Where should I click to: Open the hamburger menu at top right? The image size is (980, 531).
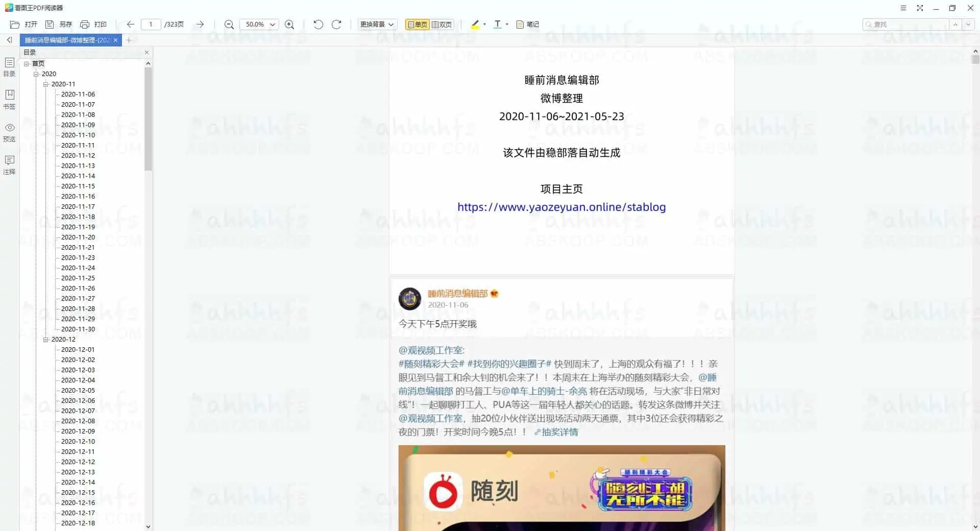coord(903,8)
